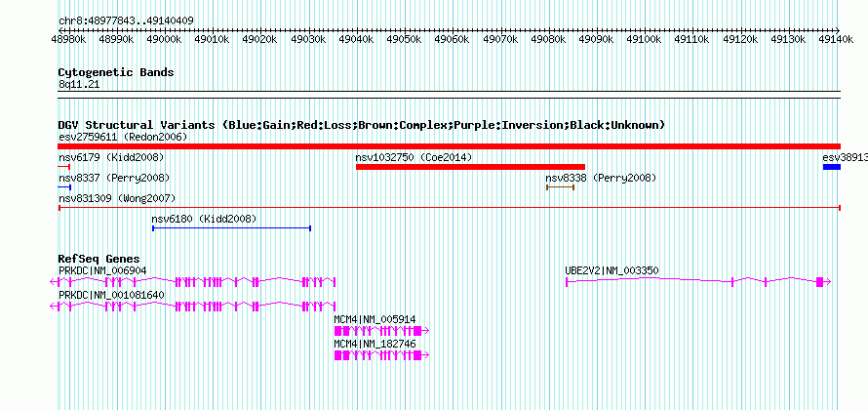The height and width of the screenshot is (410, 868).
Task: Select the nsv8338 (Perry2008) brown complex feature
Action: (560, 187)
